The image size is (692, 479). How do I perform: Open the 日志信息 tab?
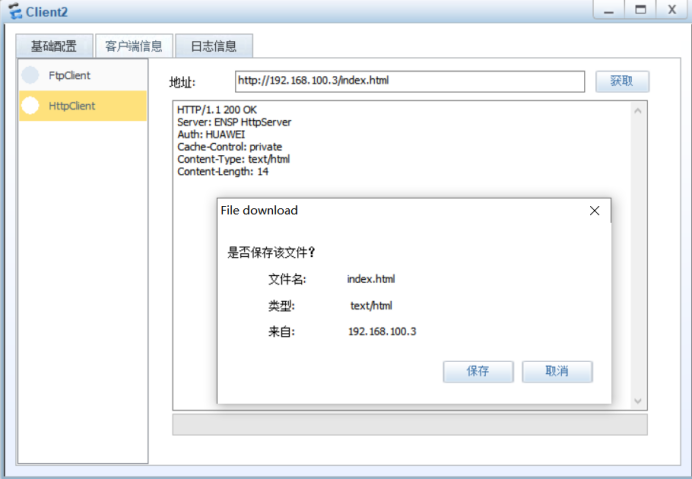(214, 46)
